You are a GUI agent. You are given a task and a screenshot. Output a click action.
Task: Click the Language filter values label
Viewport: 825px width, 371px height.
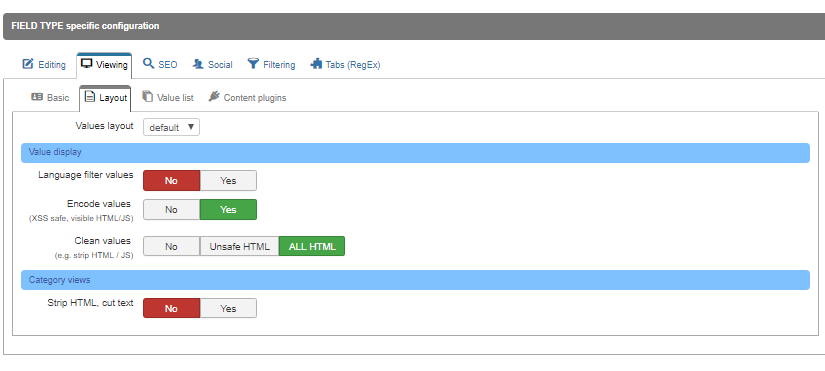(x=85, y=175)
